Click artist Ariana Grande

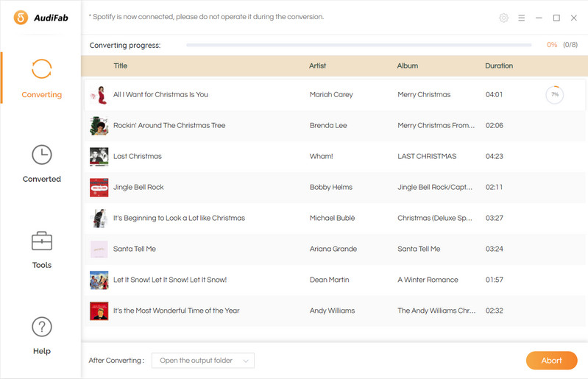(333, 249)
